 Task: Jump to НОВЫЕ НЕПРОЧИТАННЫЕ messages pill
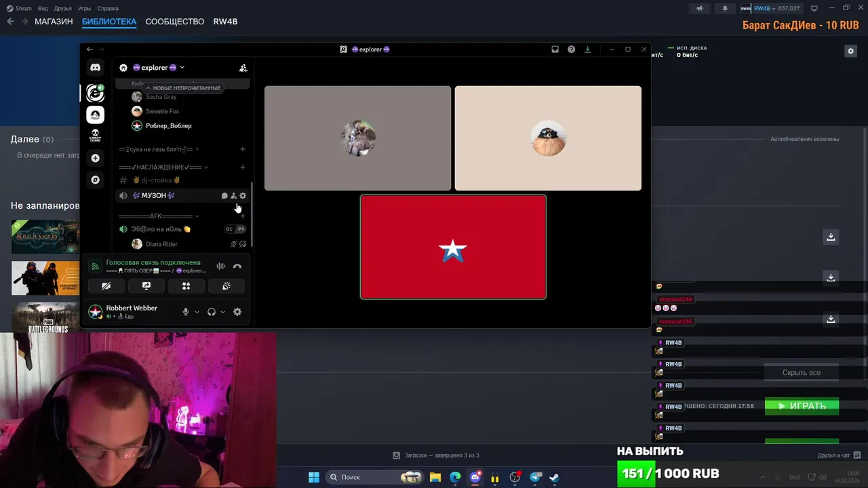point(183,88)
